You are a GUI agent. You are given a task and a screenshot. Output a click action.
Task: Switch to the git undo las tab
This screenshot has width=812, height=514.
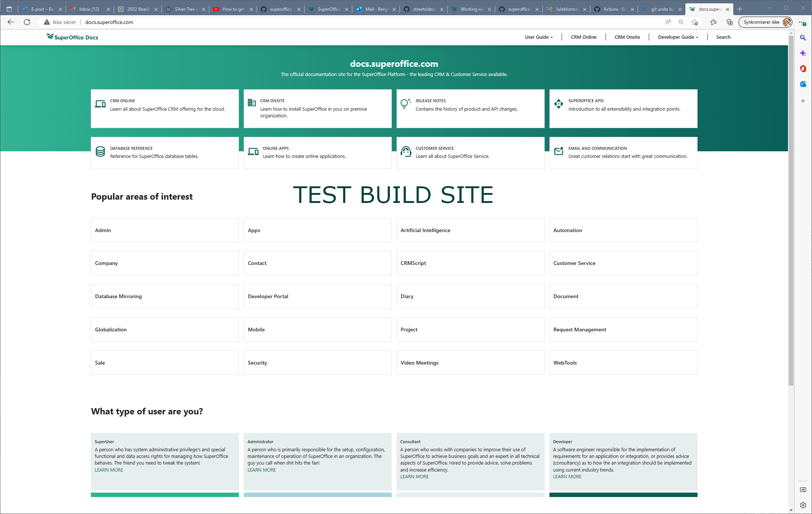(x=662, y=9)
